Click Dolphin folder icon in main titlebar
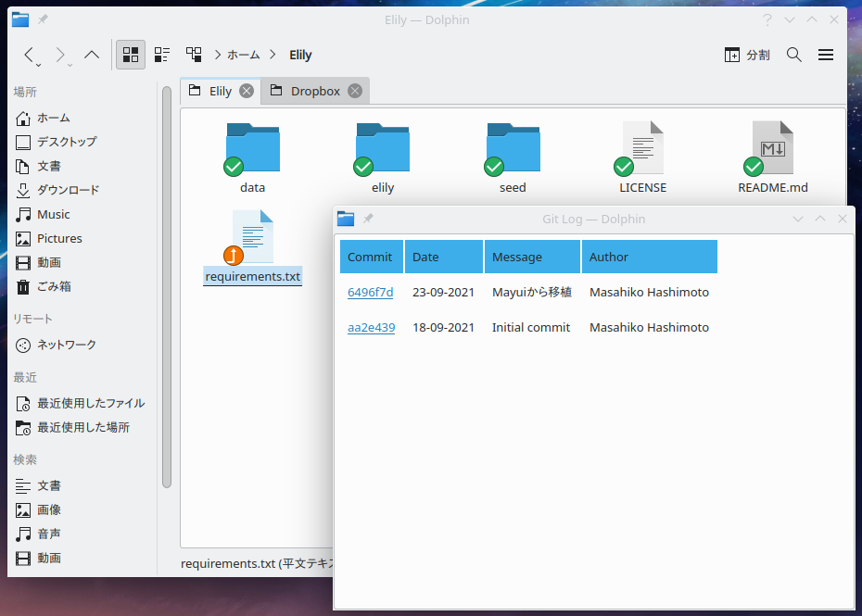This screenshot has width=862, height=616. click(x=20, y=19)
